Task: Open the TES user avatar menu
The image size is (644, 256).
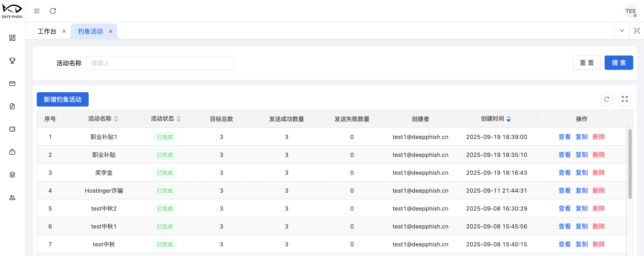Action: pyautogui.click(x=630, y=11)
